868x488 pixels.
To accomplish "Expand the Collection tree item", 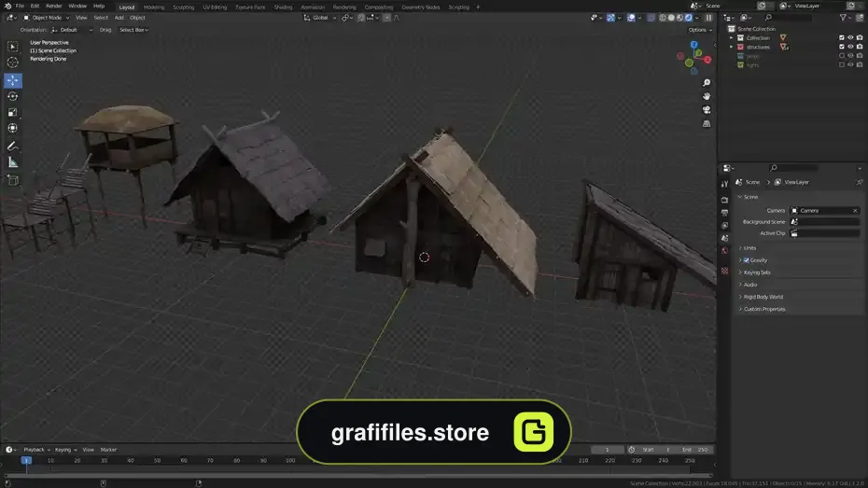I will (732, 37).
